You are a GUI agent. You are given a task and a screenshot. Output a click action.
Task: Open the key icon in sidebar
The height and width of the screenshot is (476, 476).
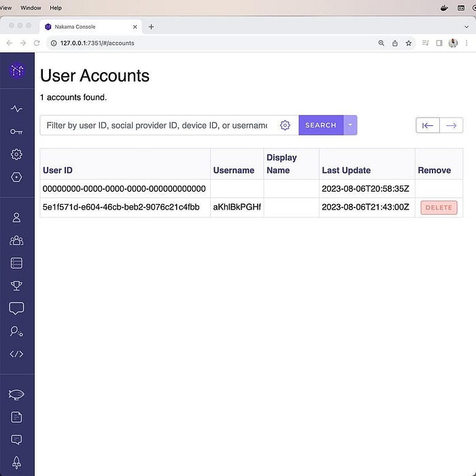pyautogui.click(x=16, y=131)
